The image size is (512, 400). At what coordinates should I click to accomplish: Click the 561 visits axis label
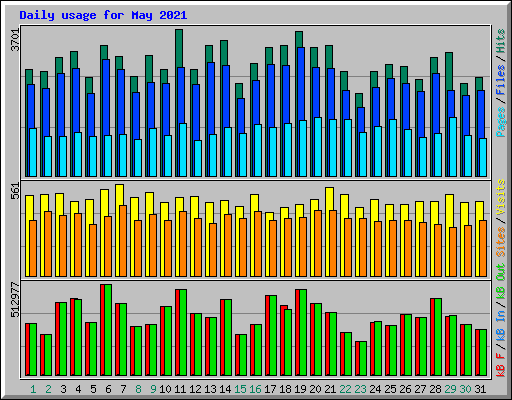[x=16, y=191]
